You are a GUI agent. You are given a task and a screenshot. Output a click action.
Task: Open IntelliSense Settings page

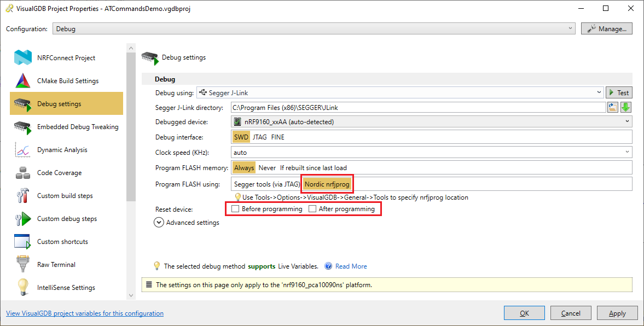[66, 288]
